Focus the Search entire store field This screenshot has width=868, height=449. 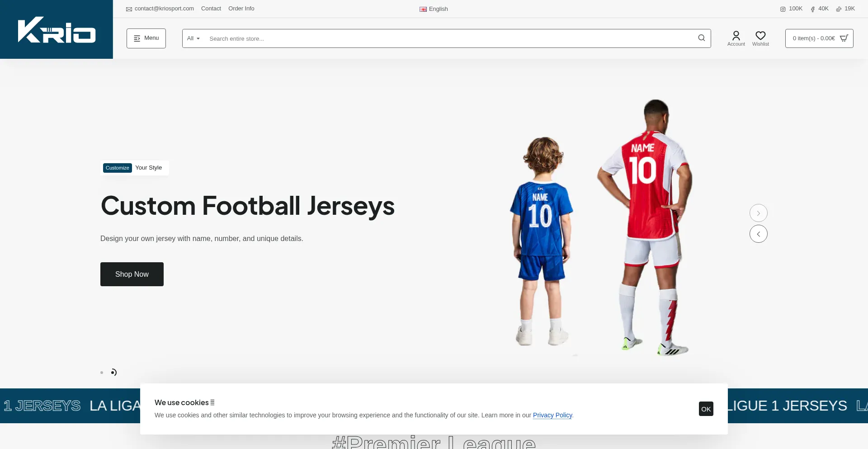coord(448,38)
